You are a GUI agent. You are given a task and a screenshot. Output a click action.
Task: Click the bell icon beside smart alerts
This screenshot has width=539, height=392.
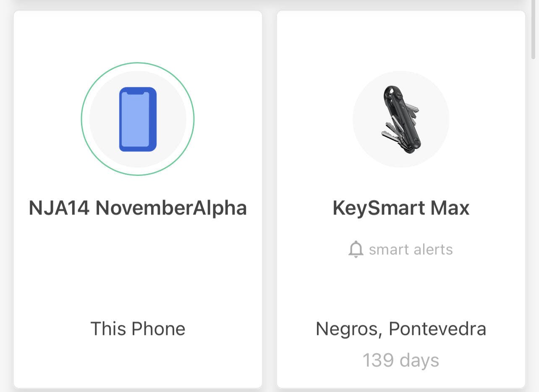point(356,249)
